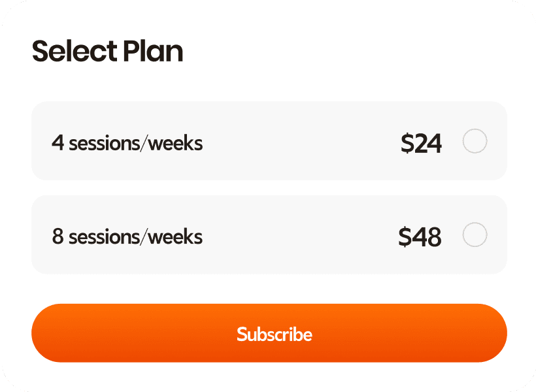Click the empty middle of the $48 card
536x392 pixels.
pos(301,235)
